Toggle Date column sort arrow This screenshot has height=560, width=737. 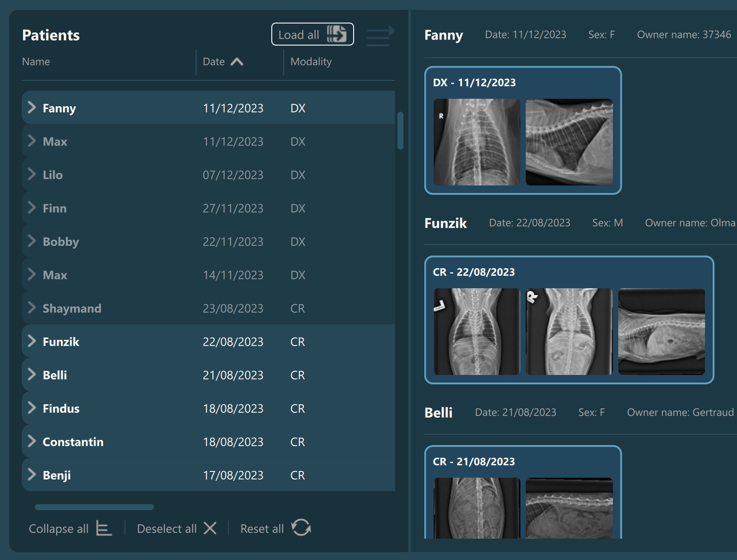[x=237, y=62]
